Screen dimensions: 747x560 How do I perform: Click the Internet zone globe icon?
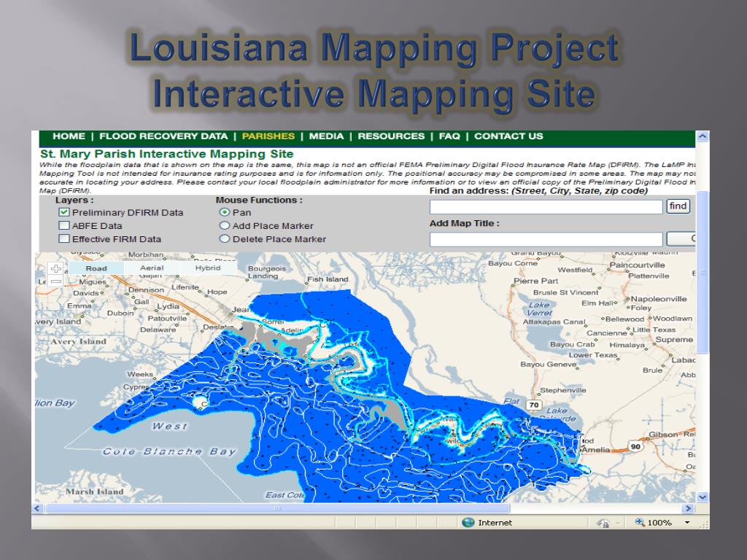pos(468,522)
